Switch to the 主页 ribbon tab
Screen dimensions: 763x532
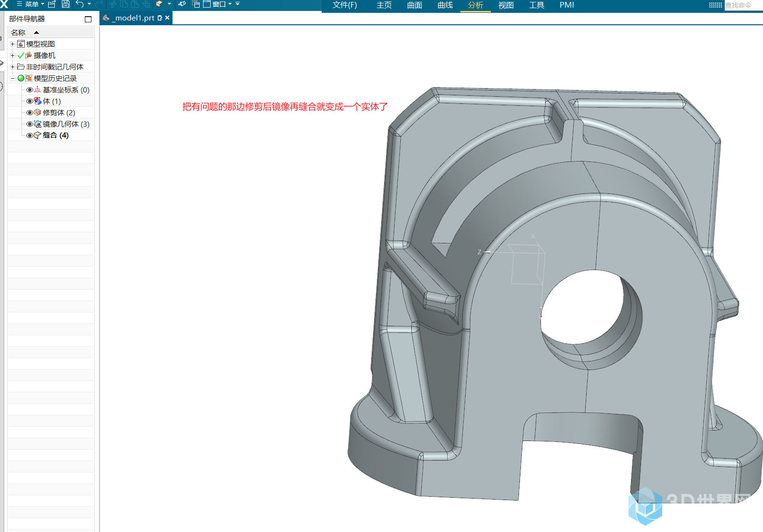pos(384,5)
